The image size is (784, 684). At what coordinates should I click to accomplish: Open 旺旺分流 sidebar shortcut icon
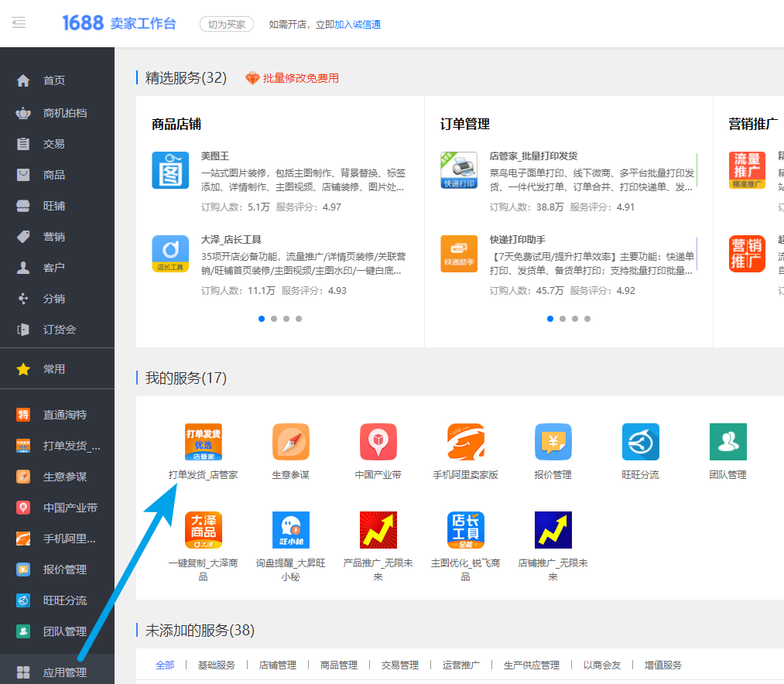click(x=23, y=600)
